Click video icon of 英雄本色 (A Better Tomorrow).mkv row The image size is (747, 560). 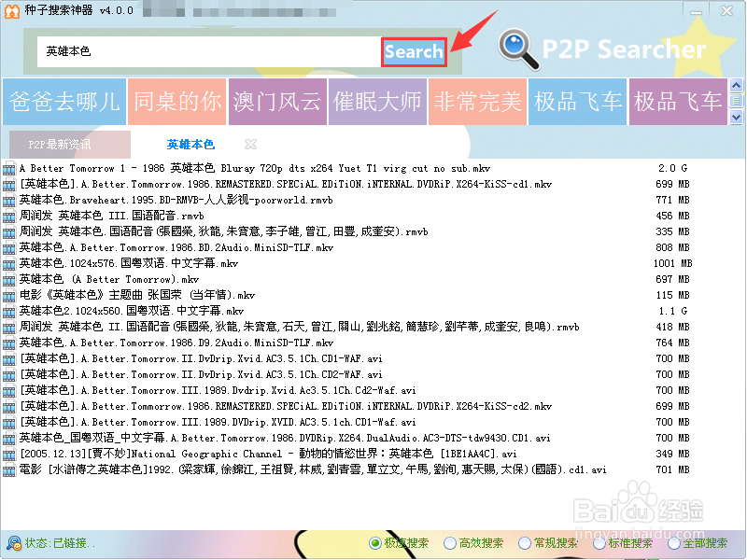pos(9,279)
